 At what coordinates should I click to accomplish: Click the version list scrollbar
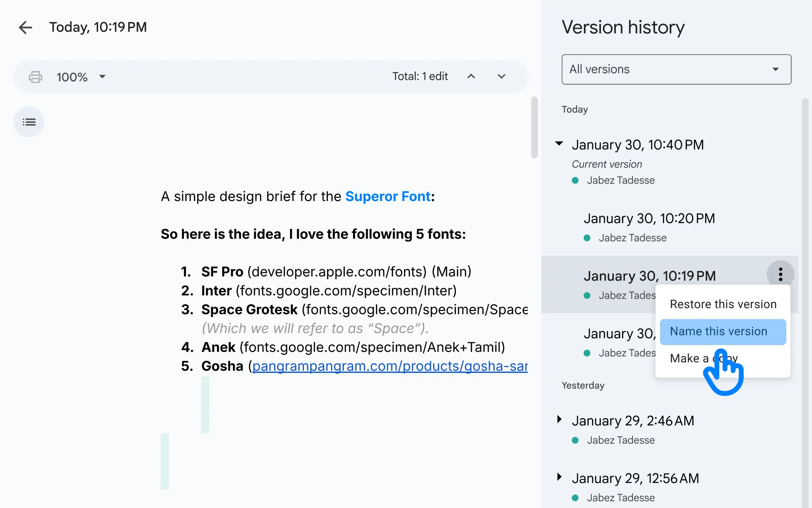coord(805,303)
